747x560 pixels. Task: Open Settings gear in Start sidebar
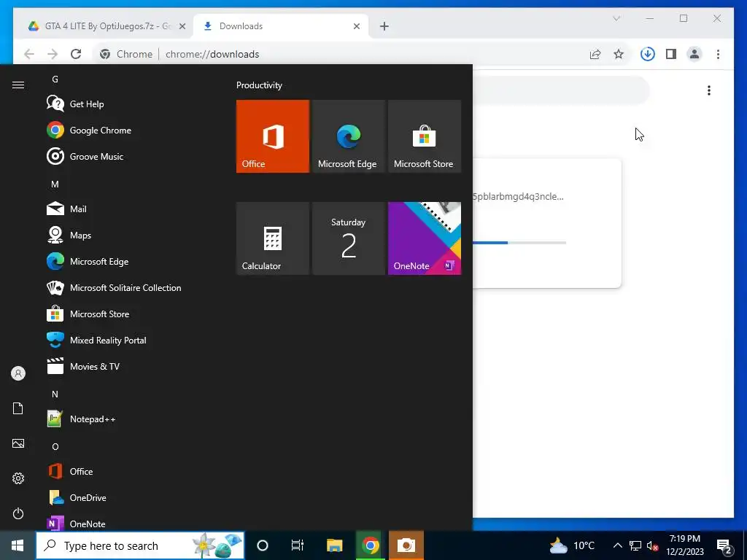[x=18, y=478]
